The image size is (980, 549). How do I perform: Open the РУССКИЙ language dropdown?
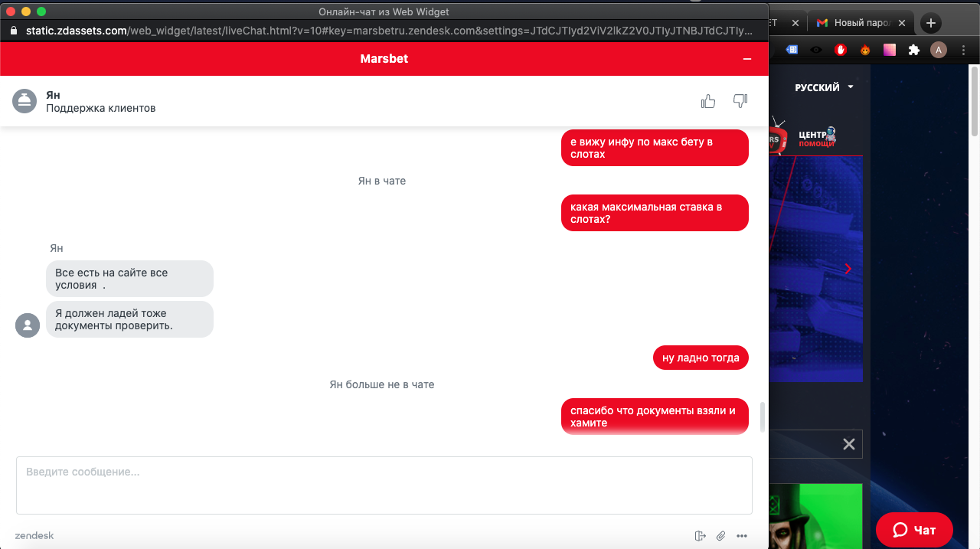824,87
